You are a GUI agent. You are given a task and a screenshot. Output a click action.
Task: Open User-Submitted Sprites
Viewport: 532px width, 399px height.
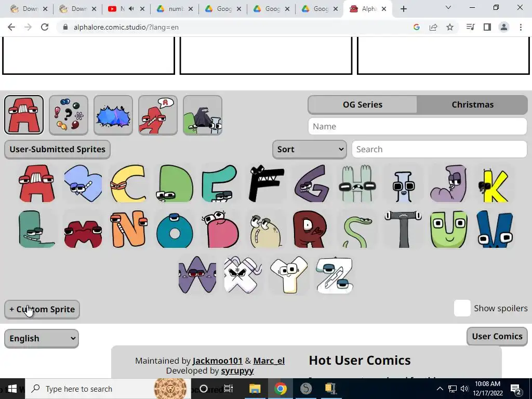point(57,149)
